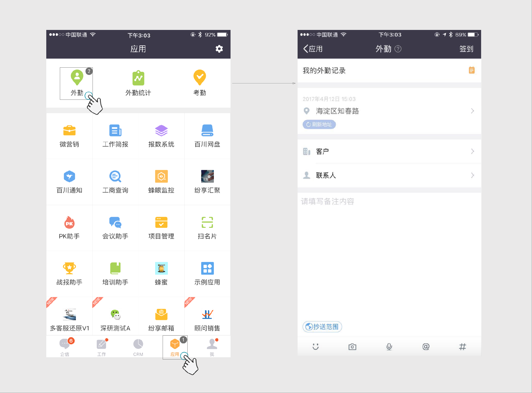This screenshot has height=393, width=532.
Task: Open the 纷享汇聚 app
Action: [x=207, y=182]
